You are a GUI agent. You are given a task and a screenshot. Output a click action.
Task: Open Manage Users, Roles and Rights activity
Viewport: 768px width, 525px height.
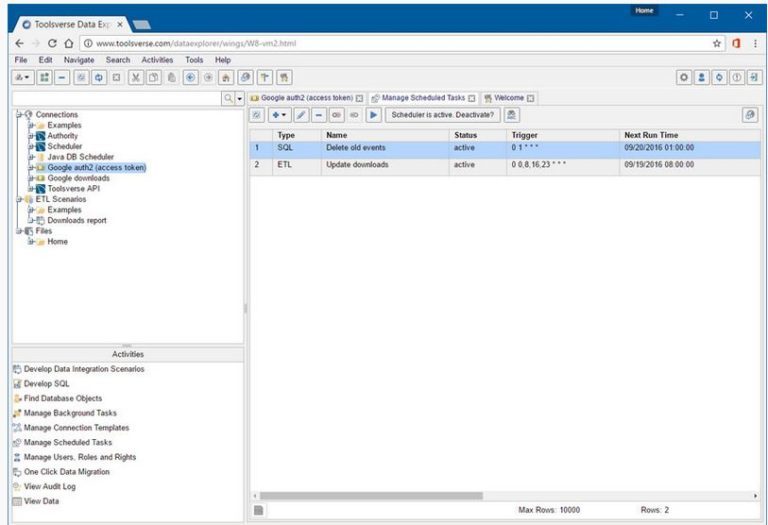(80, 457)
